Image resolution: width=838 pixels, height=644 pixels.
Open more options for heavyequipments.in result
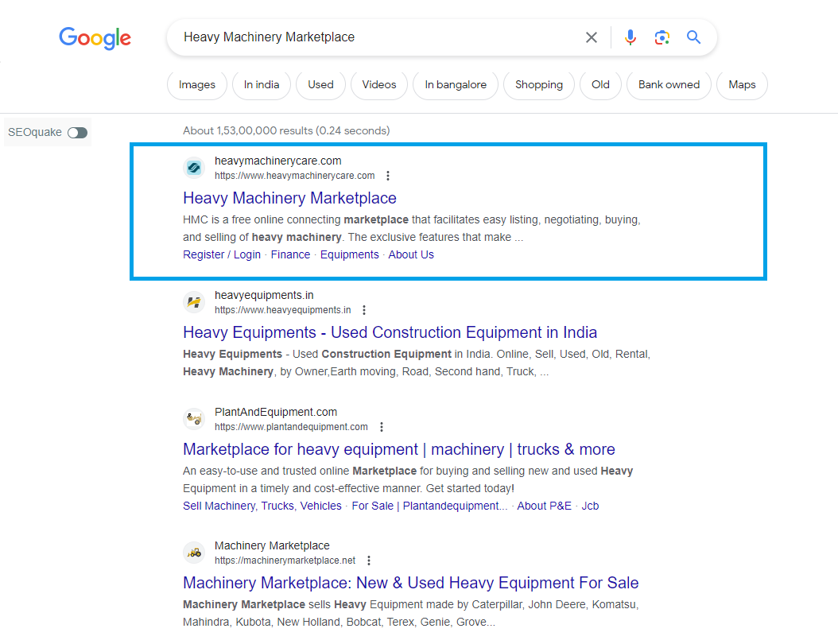tap(364, 310)
